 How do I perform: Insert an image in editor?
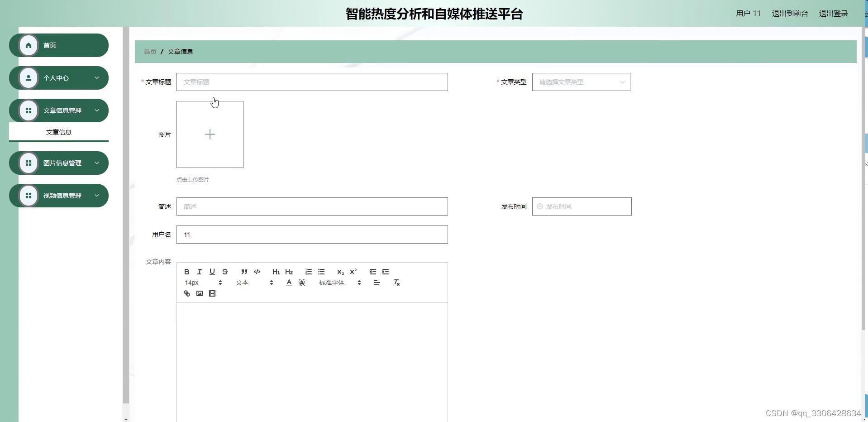click(x=200, y=293)
